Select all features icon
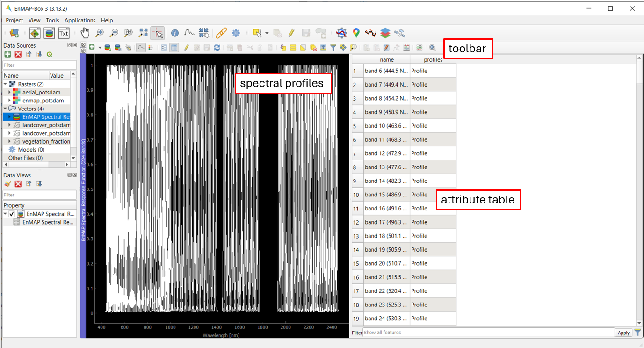Viewport: 644px width, 348px height. pyautogui.click(x=293, y=47)
